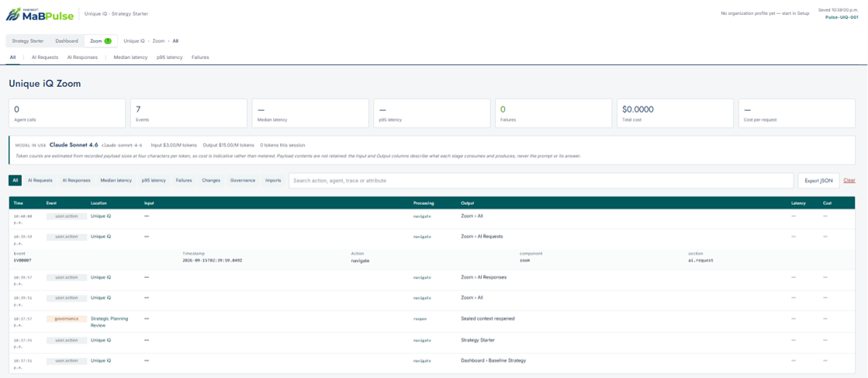
Task: Click the Time column header
Action: tap(19, 203)
